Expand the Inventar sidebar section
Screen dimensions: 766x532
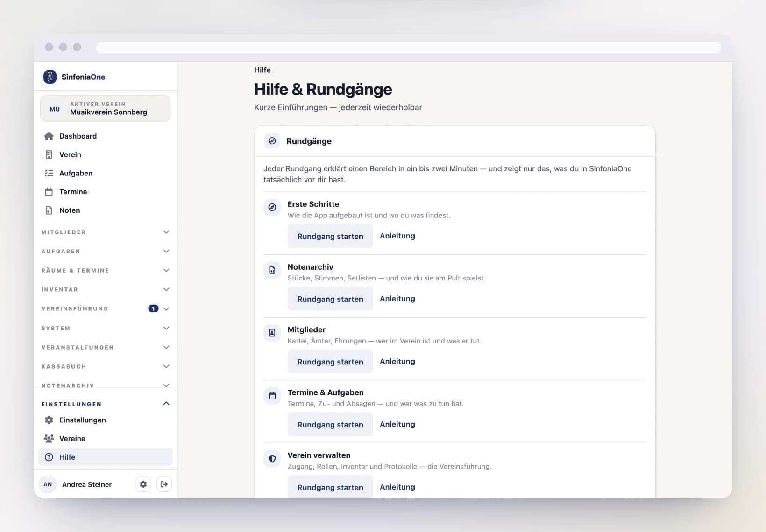[x=106, y=289]
